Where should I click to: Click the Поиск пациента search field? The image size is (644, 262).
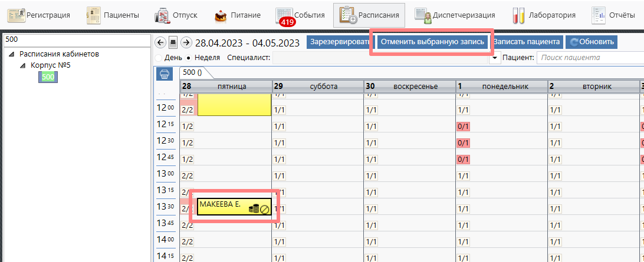[x=590, y=58]
